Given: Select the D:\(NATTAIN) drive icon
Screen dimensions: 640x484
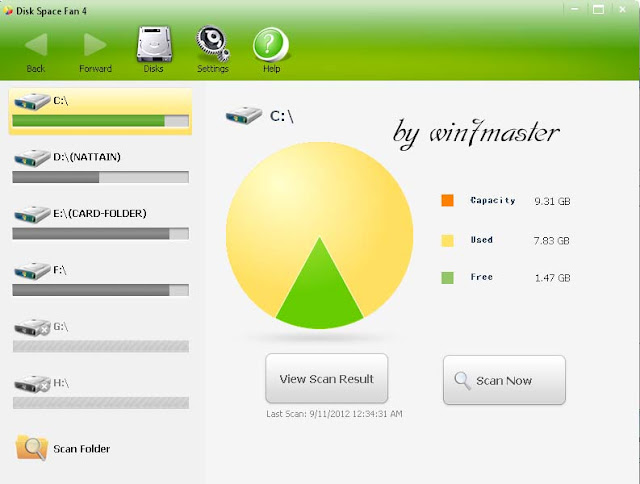Looking at the screenshot, I should (x=32, y=158).
